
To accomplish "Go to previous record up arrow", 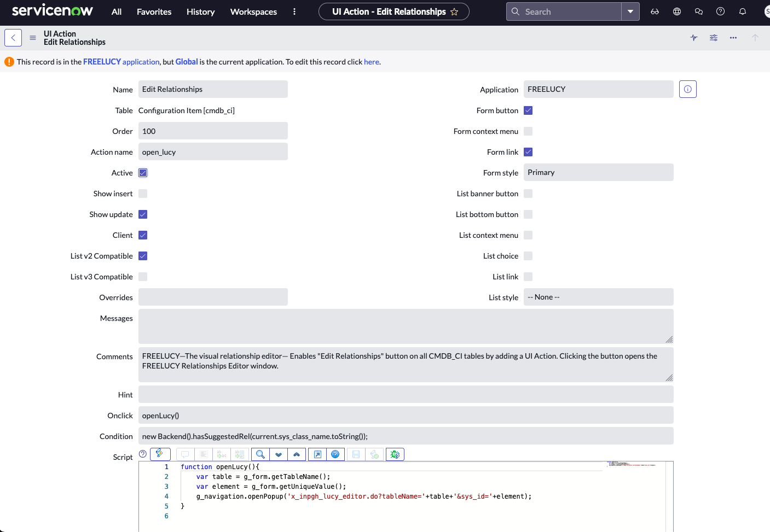I will [x=755, y=38].
